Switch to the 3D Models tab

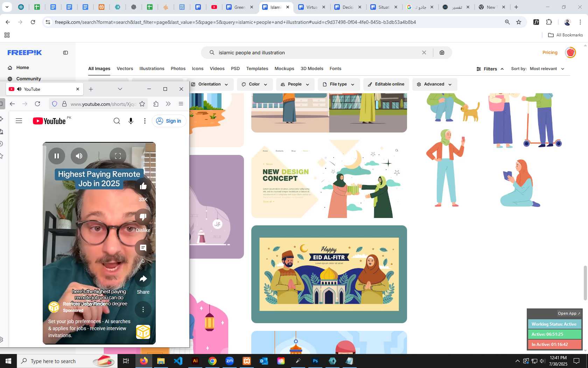point(312,69)
